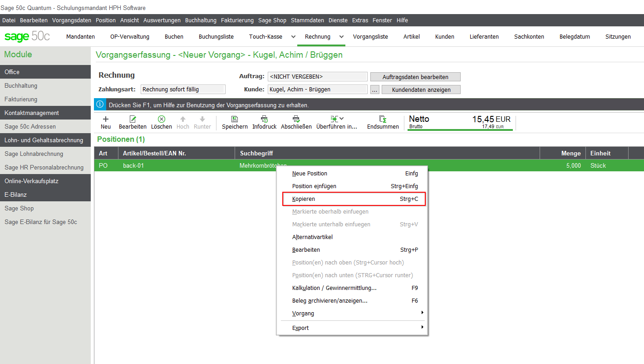Open Fakturierung in the module sidebar
644x364 pixels.
pyautogui.click(x=45, y=99)
